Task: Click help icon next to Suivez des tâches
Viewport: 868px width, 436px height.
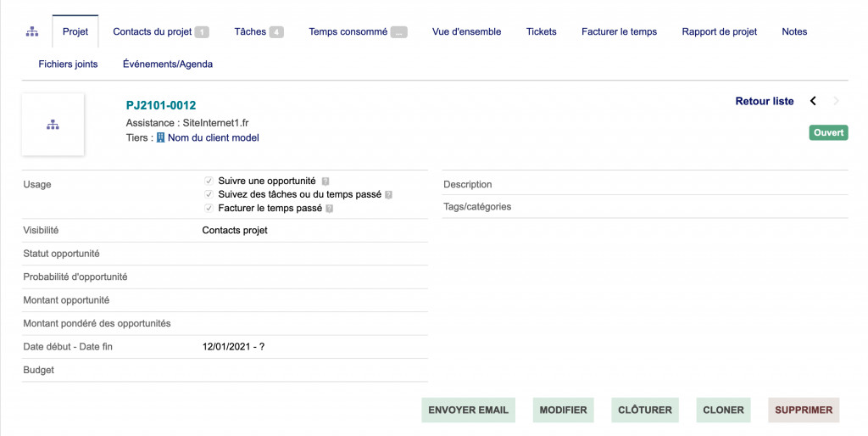Action: point(389,195)
